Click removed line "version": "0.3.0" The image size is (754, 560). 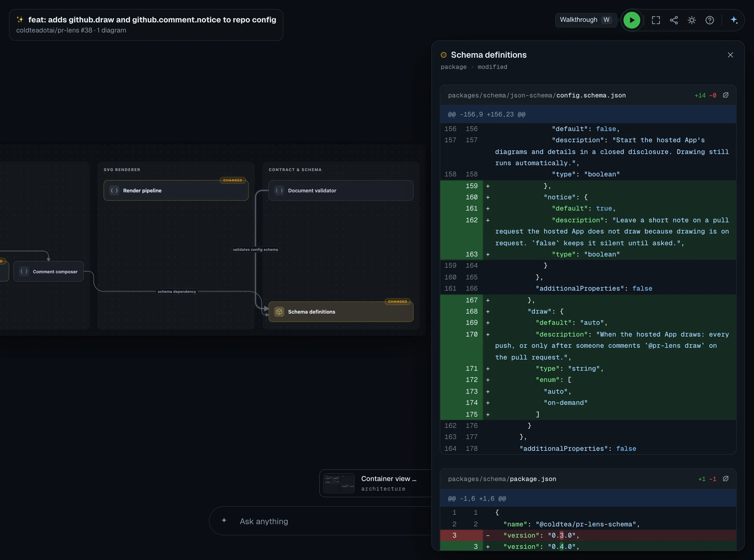tap(588, 536)
